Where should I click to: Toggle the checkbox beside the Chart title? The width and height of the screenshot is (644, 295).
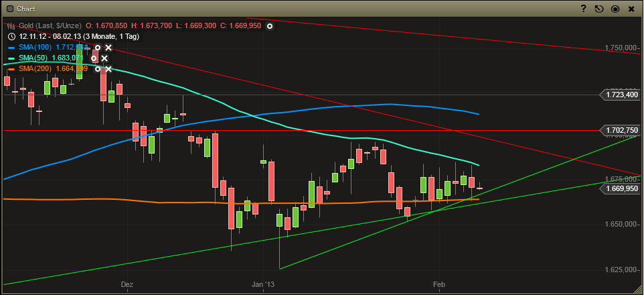(10, 9)
